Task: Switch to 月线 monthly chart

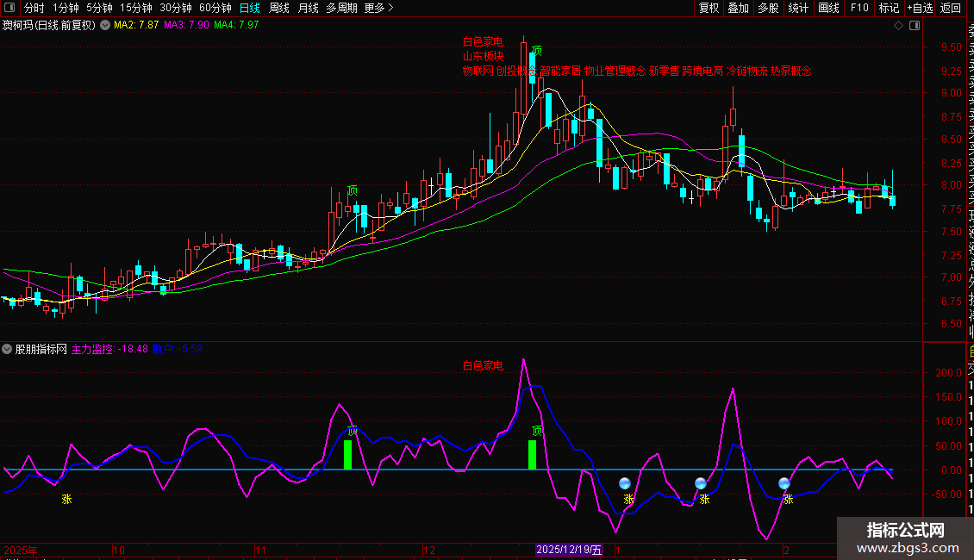Action: tap(308, 8)
